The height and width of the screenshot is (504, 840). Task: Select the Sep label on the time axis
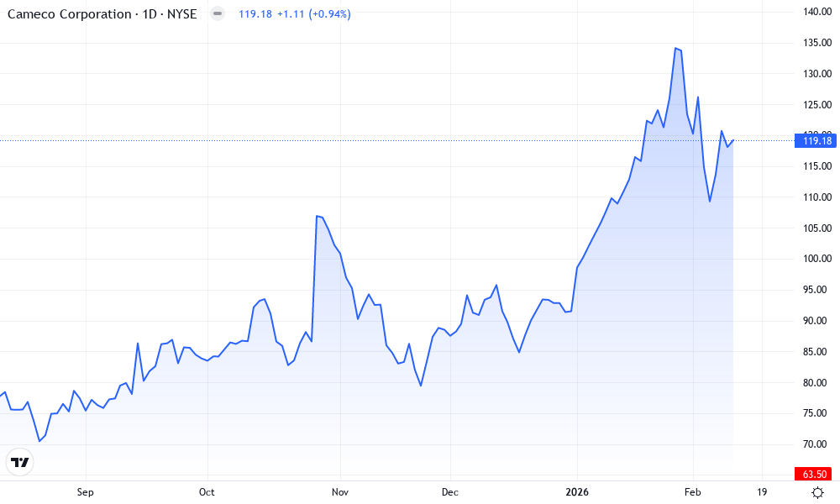click(85, 492)
